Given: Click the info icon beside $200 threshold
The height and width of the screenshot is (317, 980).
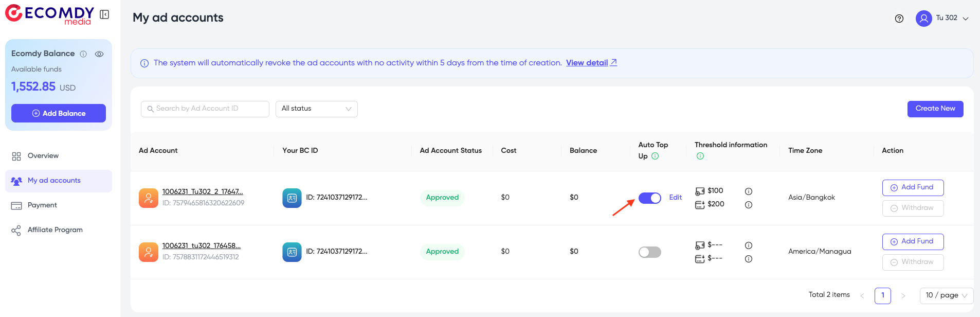Looking at the screenshot, I should click(749, 205).
